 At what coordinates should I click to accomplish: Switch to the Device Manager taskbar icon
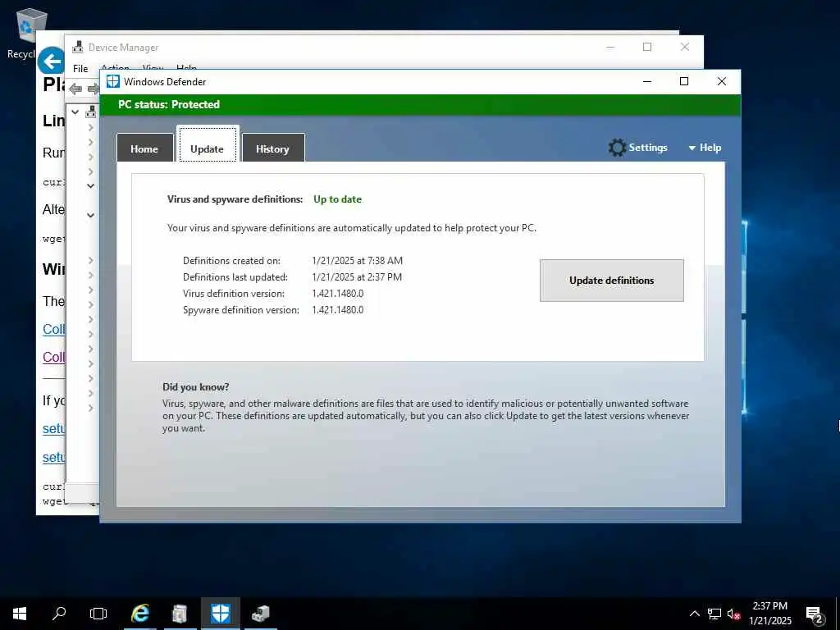(260, 614)
